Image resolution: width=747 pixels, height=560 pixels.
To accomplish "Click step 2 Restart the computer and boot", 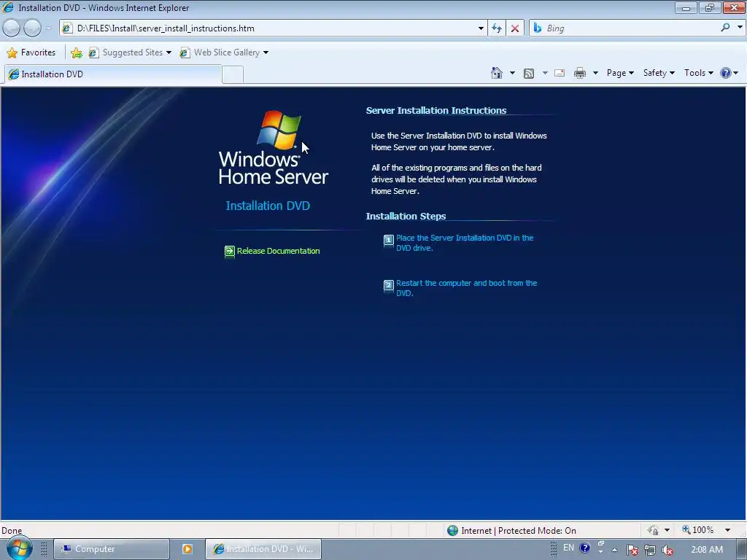I will [x=466, y=288].
